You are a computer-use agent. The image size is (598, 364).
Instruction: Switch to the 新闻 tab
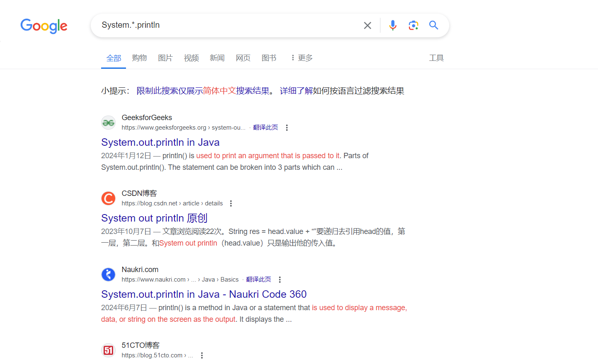tap(217, 58)
